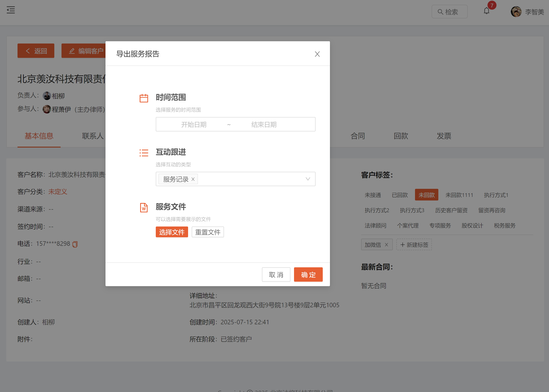Viewport: 549px width, 392px height.
Task: Remove the 服务记录 tag
Action: [x=193, y=179]
